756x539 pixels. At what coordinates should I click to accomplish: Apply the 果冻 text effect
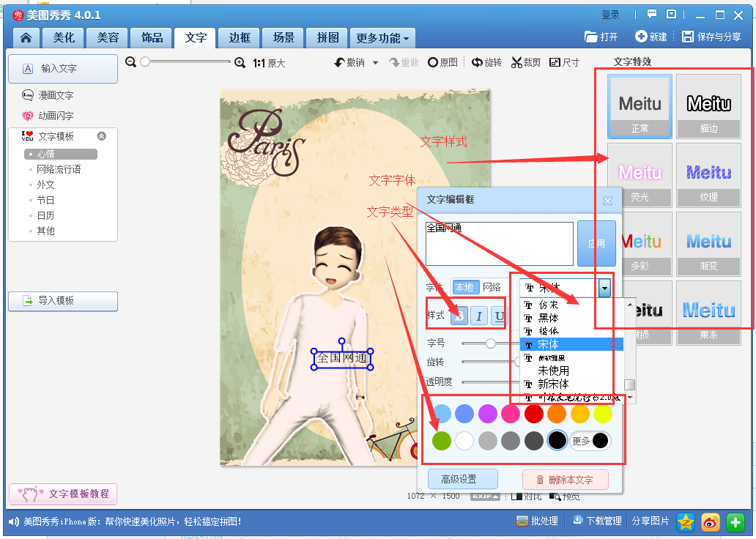point(709,313)
